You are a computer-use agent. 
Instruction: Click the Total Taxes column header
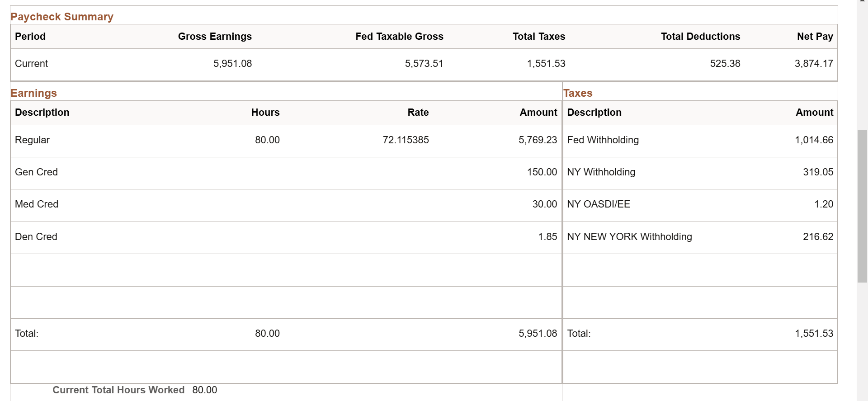pyautogui.click(x=539, y=37)
